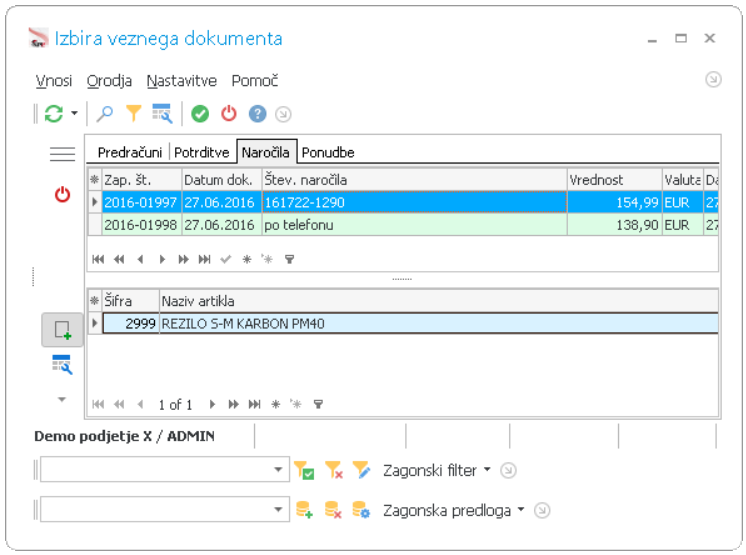Viewport: 746px width, 555px height.
Task: Switch to the Potrditve tab
Action: point(202,152)
